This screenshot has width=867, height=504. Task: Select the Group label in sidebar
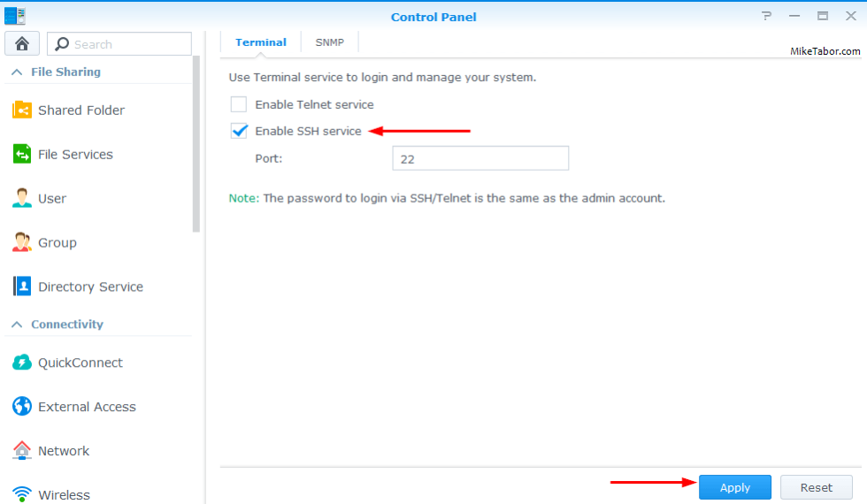(x=57, y=242)
